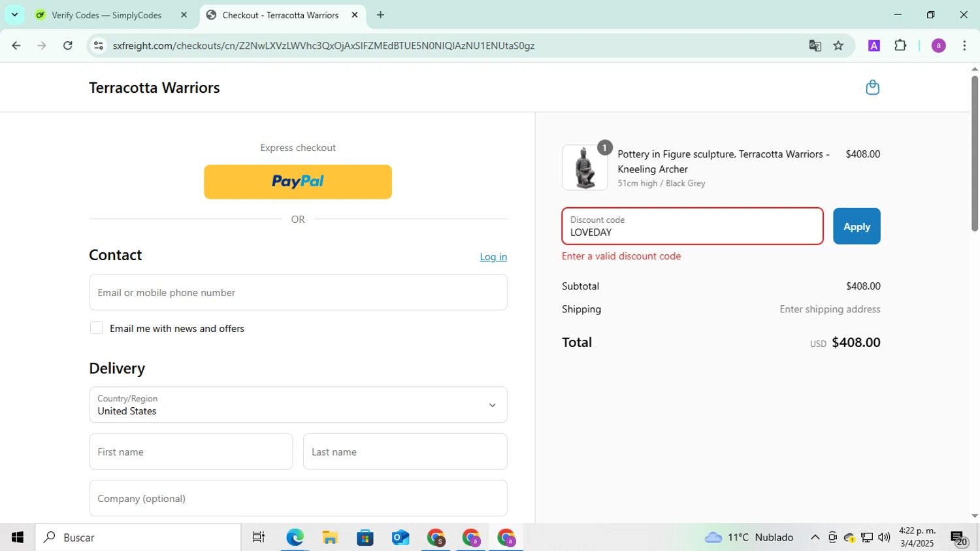980x551 pixels.
Task: Click the Chrome back arrow
Action: pyautogui.click(x=16, y=46)
